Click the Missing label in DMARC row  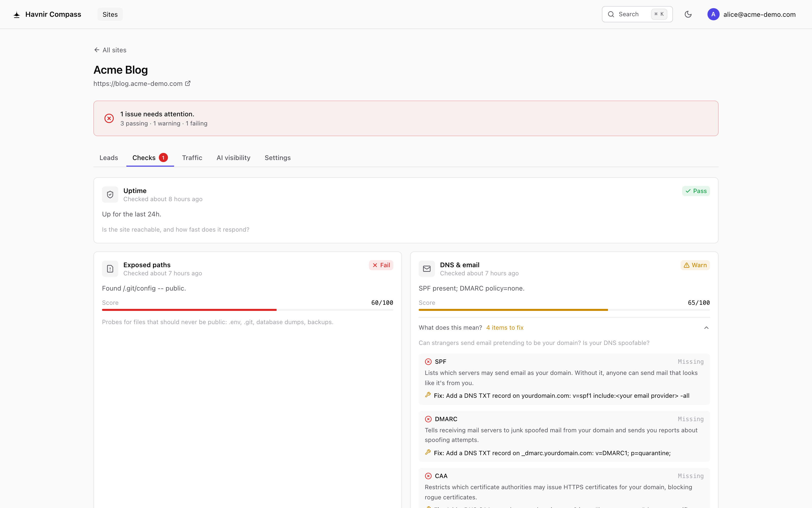[x=690, y=419]
